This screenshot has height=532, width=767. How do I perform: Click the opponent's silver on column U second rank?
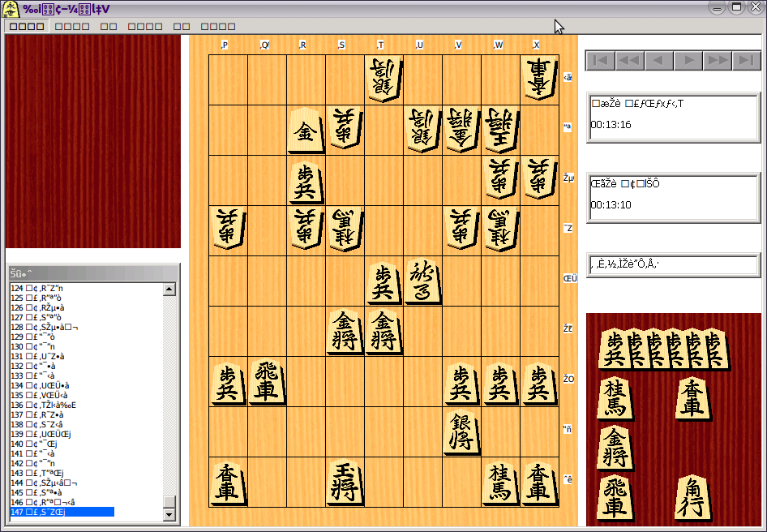[x=423, y=131]
